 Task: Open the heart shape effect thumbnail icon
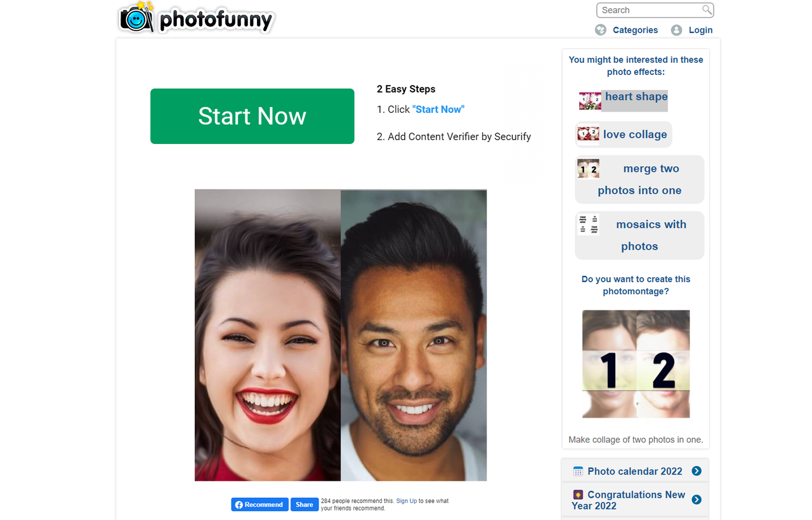pos(589,100)
